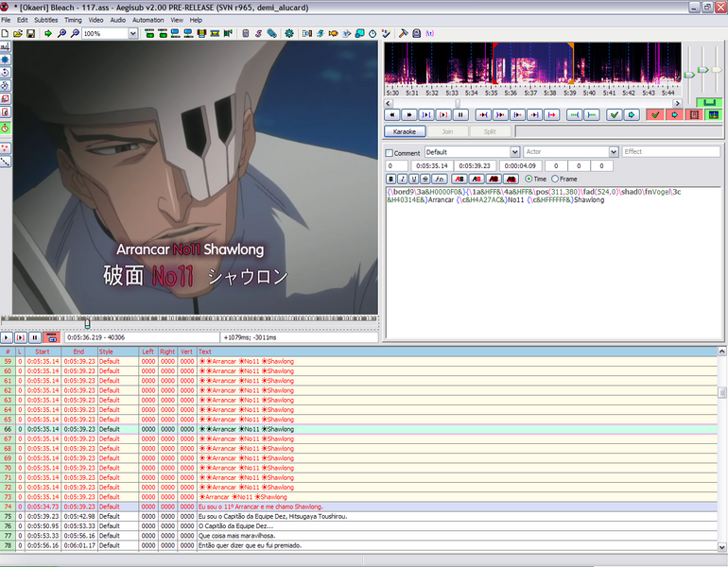Toggle auto next-line red arrow button
This screenshot has width=728, height=567.
tap(675, 114)
